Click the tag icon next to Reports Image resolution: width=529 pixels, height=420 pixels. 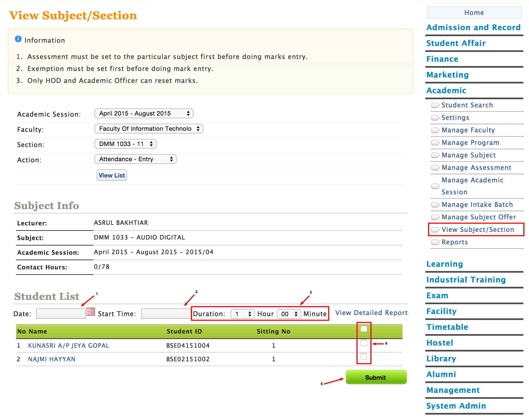click(435, 242)
